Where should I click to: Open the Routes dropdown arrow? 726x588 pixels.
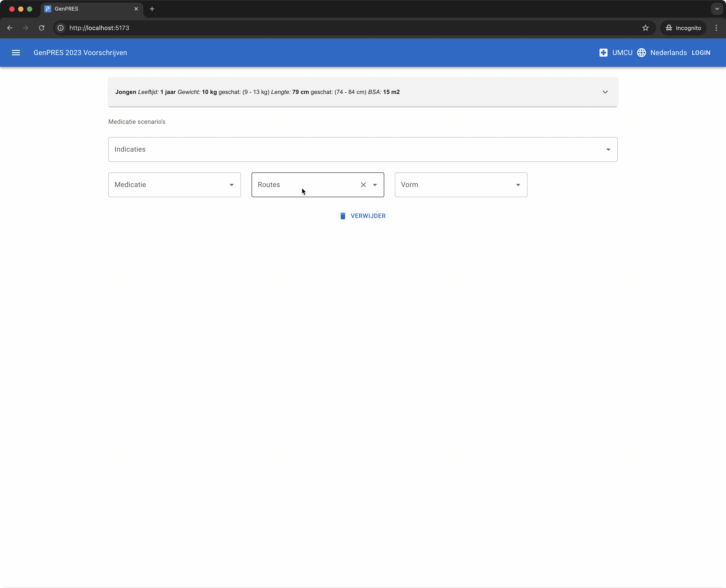point(375,185)
